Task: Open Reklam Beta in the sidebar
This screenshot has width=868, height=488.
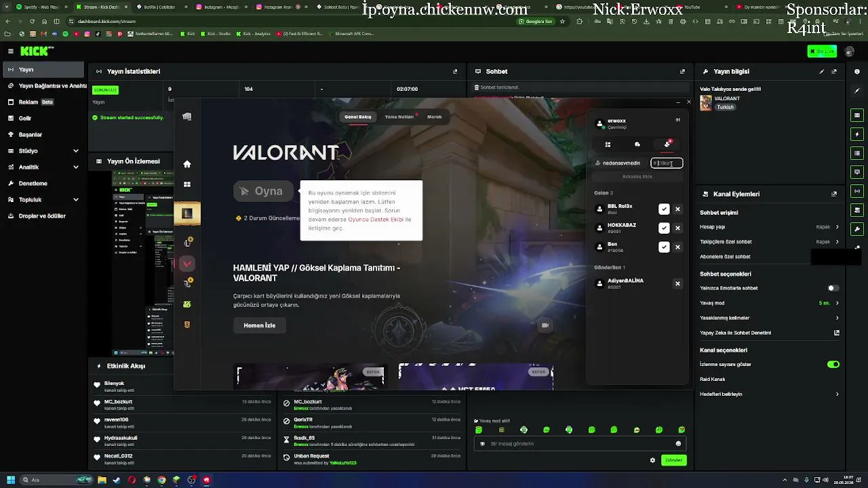Action: tap(43, 102)
